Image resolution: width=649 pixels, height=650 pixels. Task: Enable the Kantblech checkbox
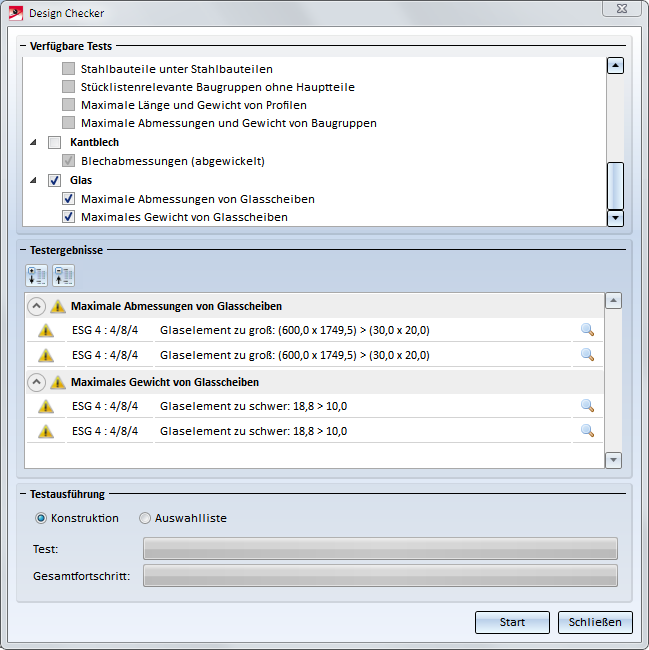[54, 142]
